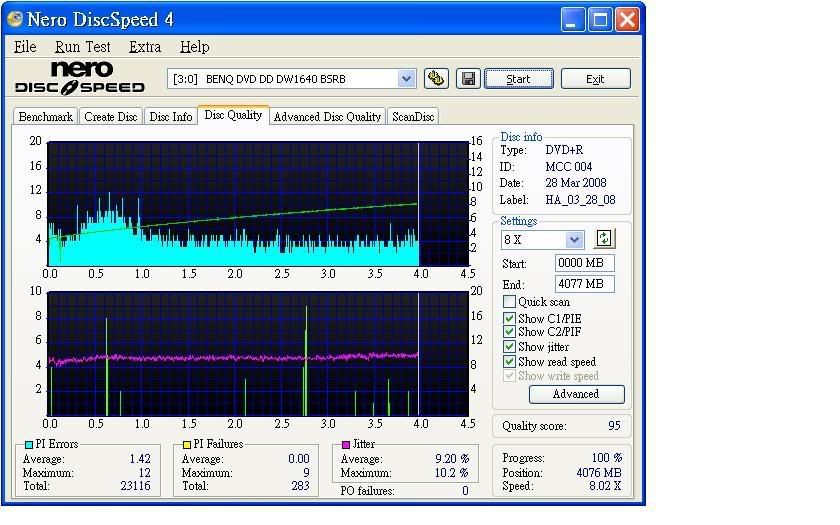The image size is (840, 525).
Task: Click the disc label HA_03_28_08
Action: tap(580, 200)
